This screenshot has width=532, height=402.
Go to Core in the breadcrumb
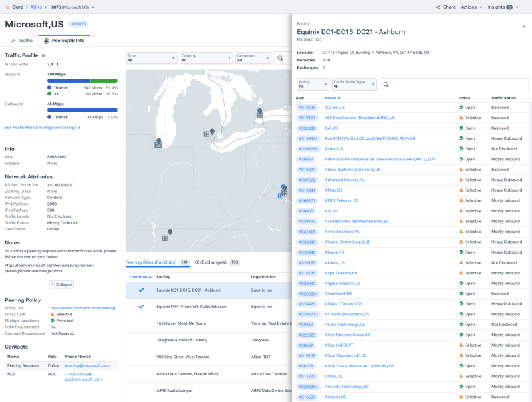tap(18, 7)
